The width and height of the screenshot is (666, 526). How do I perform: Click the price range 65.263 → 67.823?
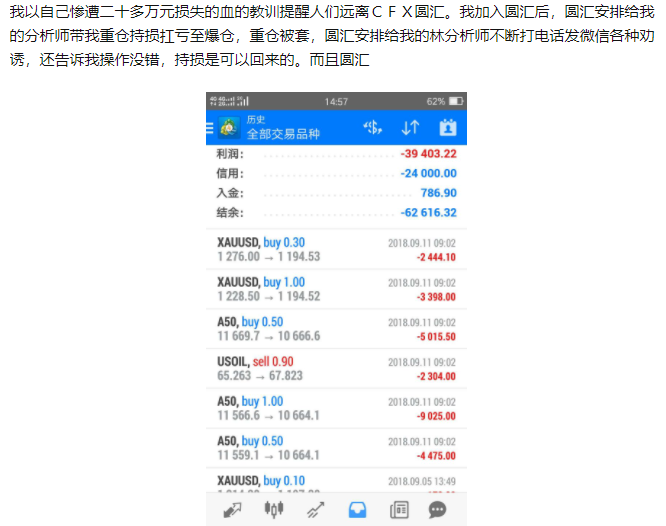pyautogui.click(x=260, y=376)
